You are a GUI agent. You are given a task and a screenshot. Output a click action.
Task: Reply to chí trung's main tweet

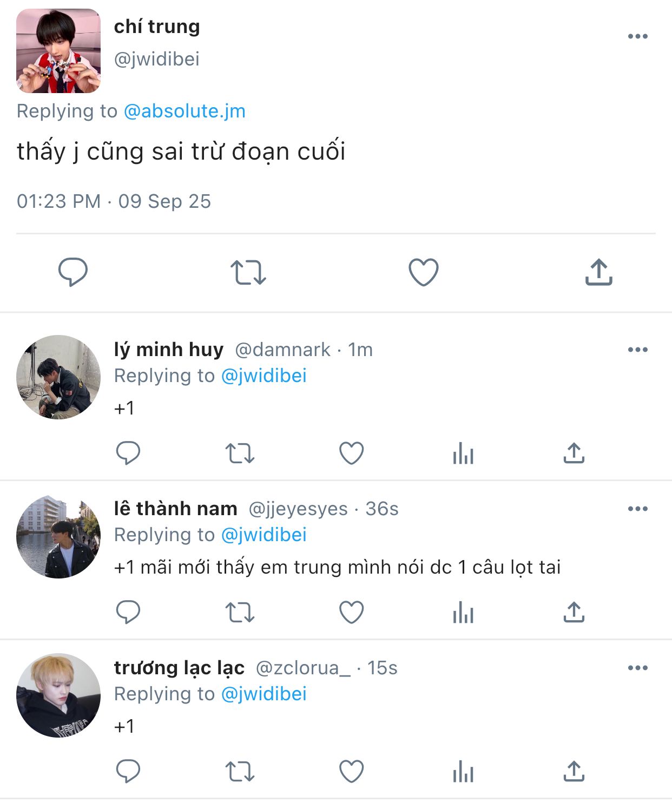click(73, 272)
